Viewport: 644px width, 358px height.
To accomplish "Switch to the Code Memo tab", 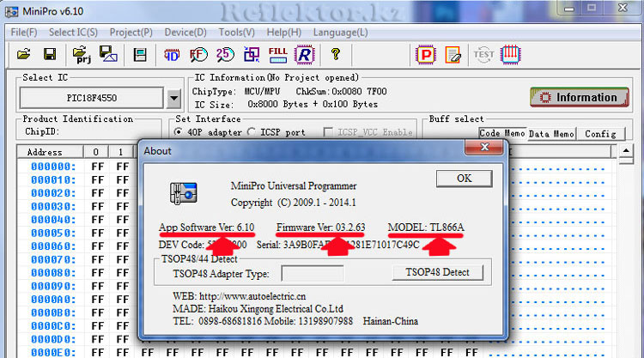I will [x=502, y=133].
